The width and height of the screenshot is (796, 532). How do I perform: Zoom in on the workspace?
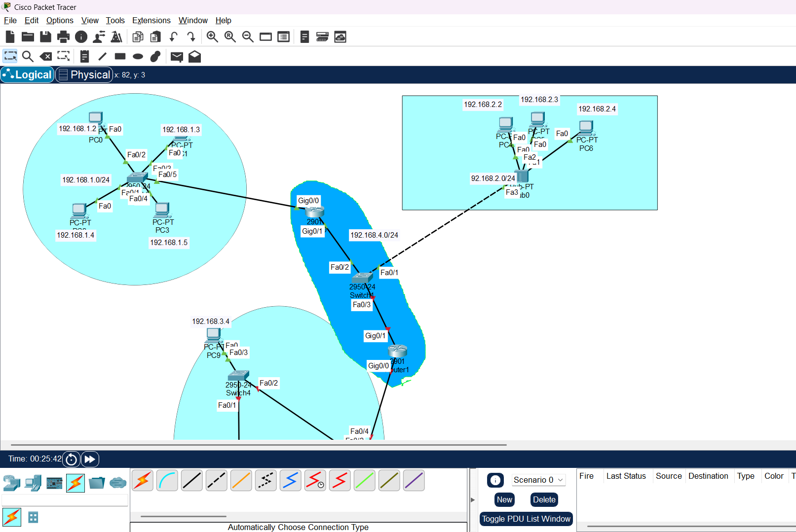click(x=212, y=37)
